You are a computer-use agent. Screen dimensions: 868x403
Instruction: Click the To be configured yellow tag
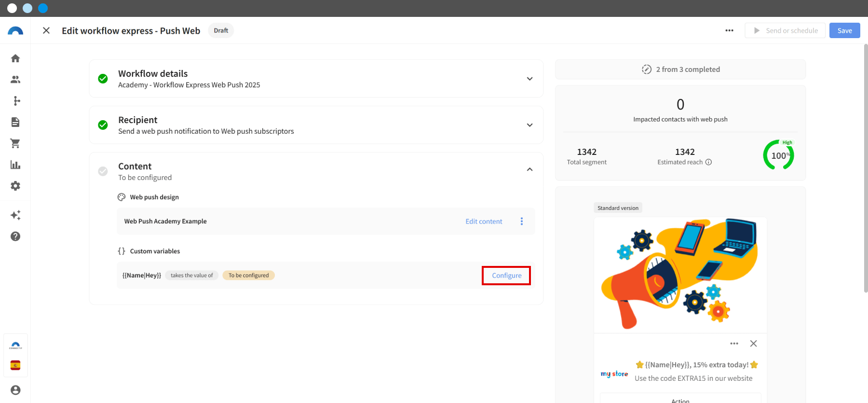pos(248,275)
